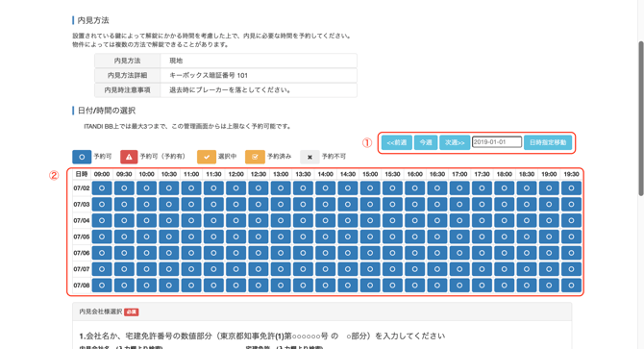This screenshot has width=644, height=349.
Task: Click the 07/05 date row label
Action: coord(82,237)
